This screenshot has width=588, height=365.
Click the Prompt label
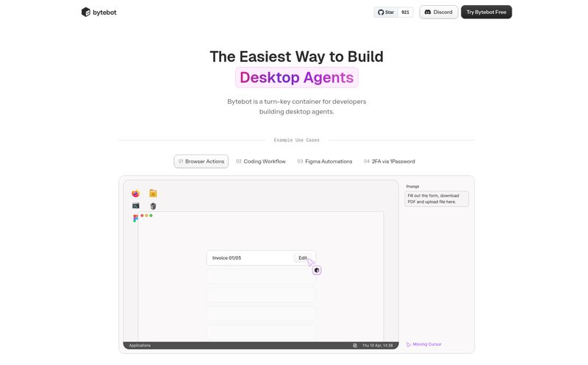[x=412, y=187]
